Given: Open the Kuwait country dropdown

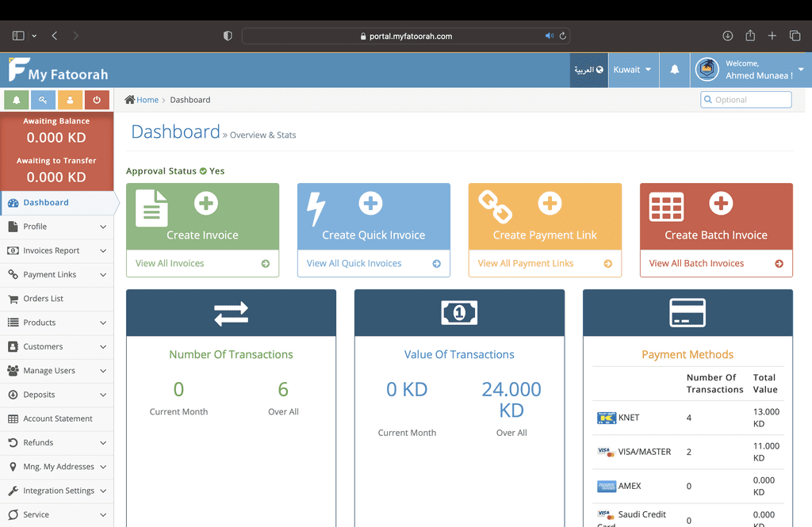Looking at the screenshot, I should [633, 70].
